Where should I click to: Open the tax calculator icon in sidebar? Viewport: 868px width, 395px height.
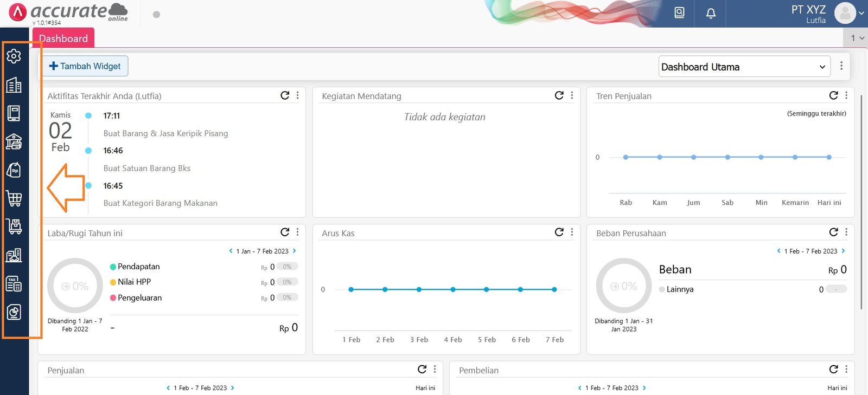pos(14,283)
